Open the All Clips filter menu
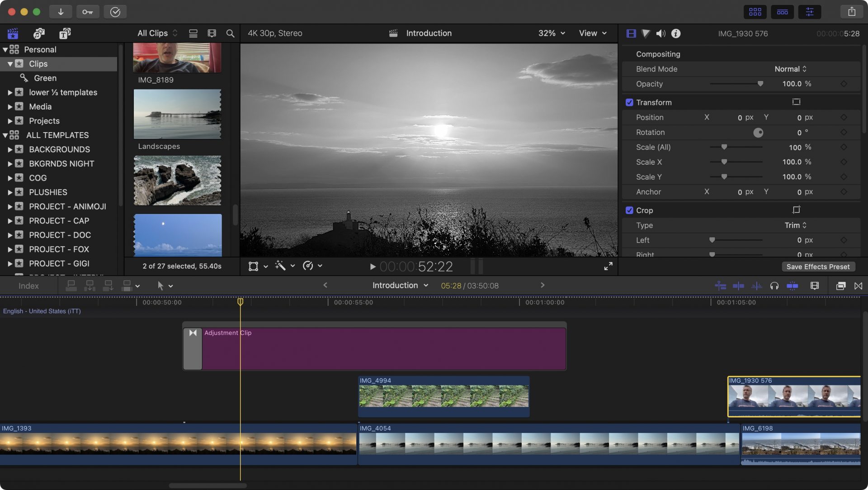Viewport: 868px width, 490px height. pyautogui.click(x=156, y=33)
